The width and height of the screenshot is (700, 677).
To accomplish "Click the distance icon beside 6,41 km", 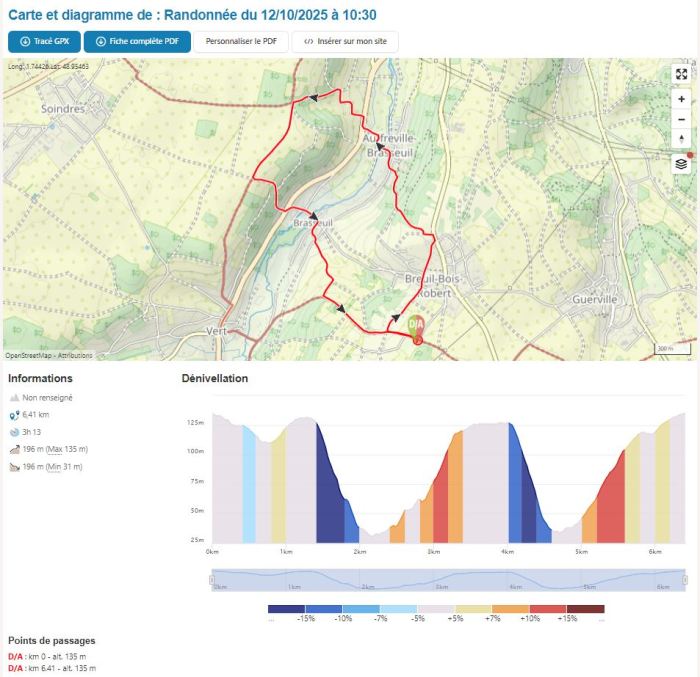I will coord(14,415).
